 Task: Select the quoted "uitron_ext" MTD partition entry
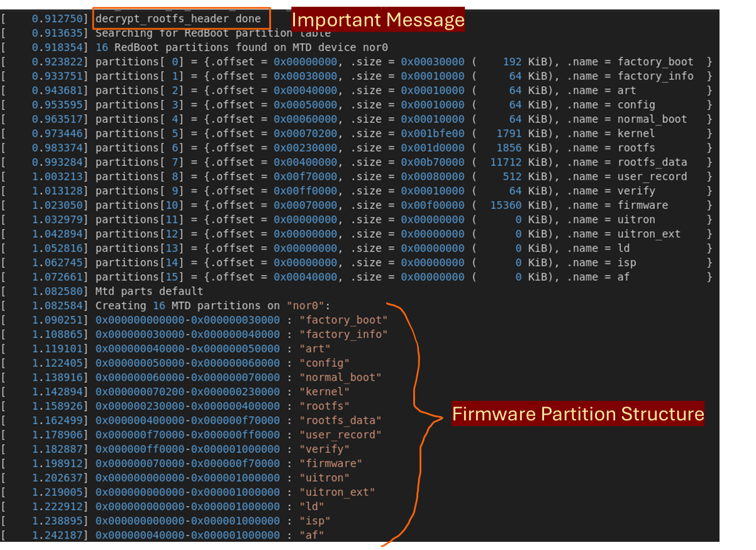pos(337,492)
